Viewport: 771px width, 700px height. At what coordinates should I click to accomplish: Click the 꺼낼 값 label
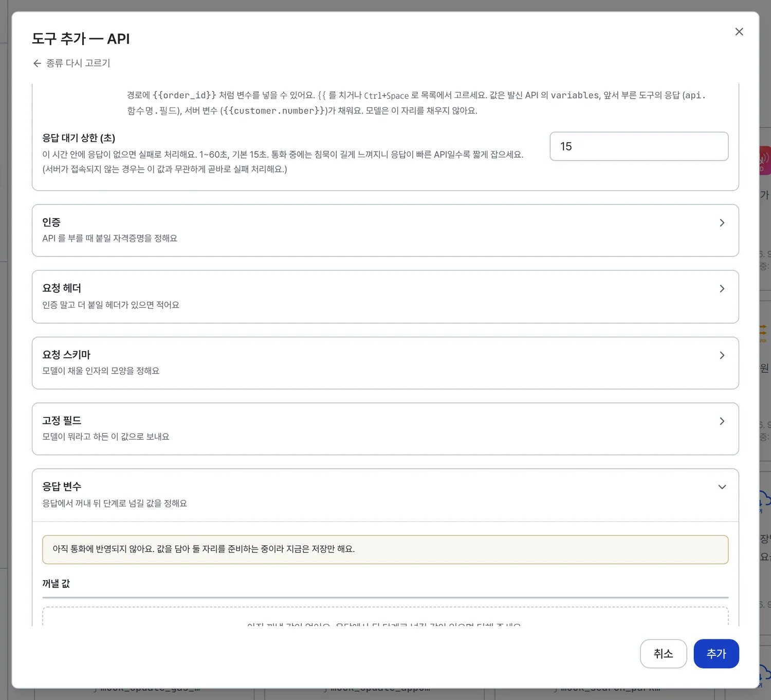56,583
